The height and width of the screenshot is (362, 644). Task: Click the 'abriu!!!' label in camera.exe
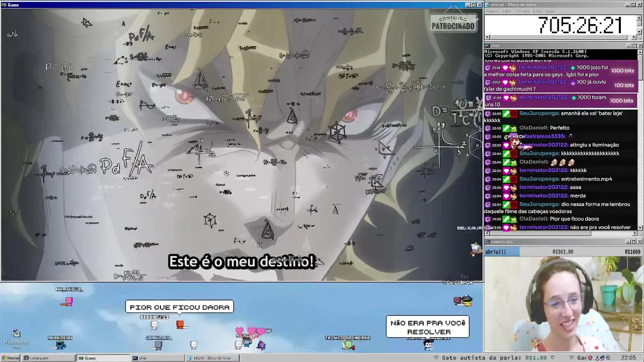tap(496, 252)
